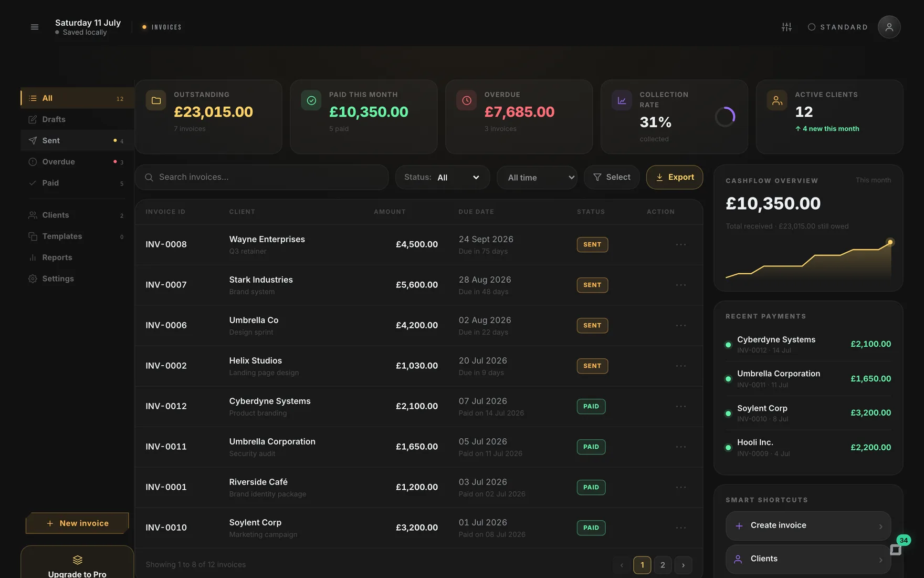This screenshot has width=924, height=578.
Task: Open the sliders preferences icon
Action: point(786,27)
